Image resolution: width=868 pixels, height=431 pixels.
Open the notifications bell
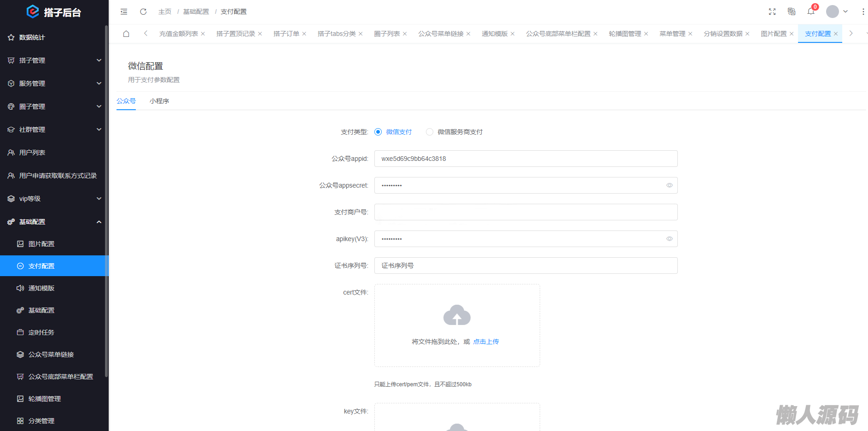click(811, 12)
